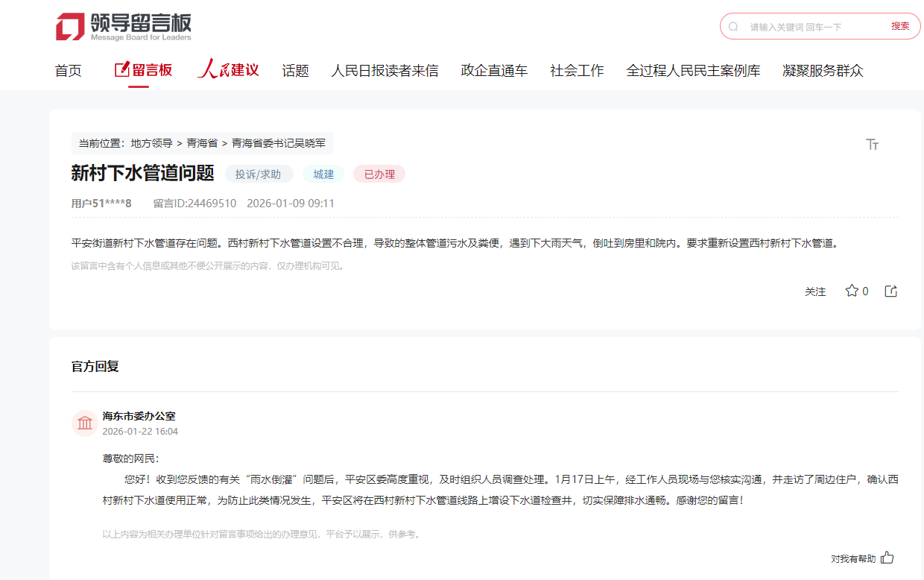Select 政企直通车 in navigation
This screenshot has width=924, height=580.
(x=494, y=71)
